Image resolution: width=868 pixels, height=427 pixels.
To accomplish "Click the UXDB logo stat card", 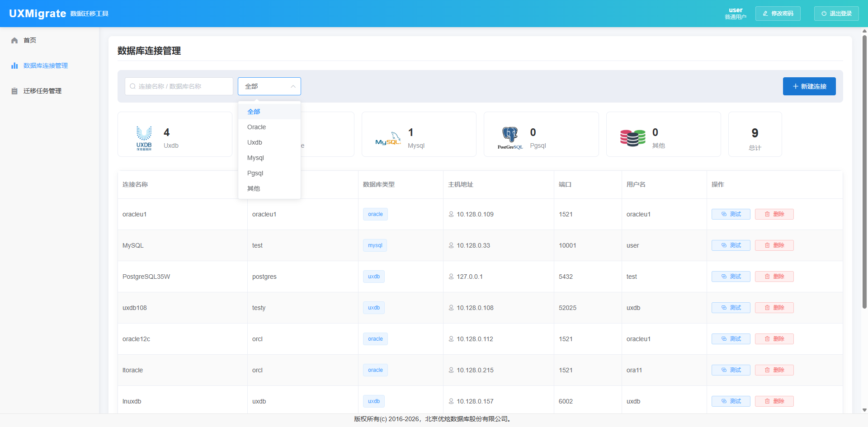I will pos(144,138).
